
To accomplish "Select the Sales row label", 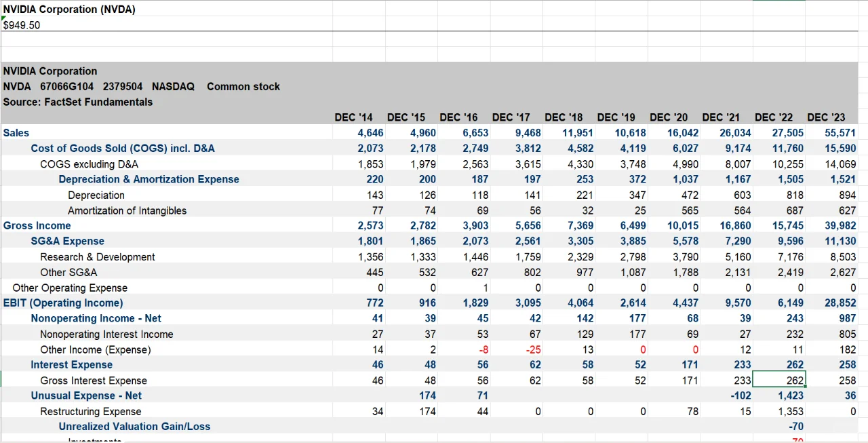I will coord(16,133).
